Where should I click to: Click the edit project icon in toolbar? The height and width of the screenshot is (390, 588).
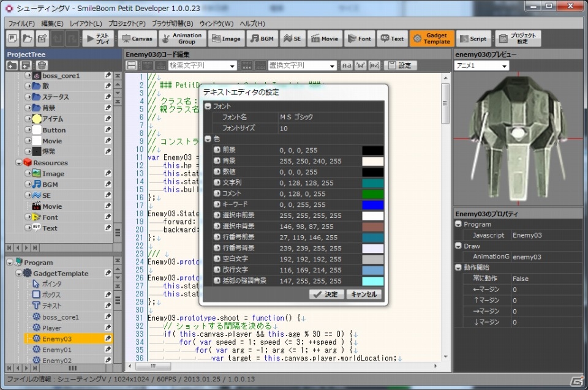(42, 38)
